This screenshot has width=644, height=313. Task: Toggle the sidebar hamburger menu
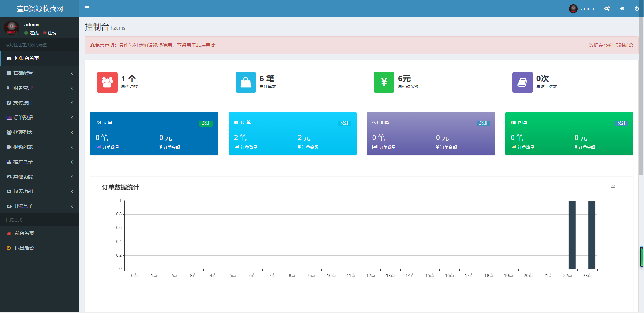coord(87,8)
